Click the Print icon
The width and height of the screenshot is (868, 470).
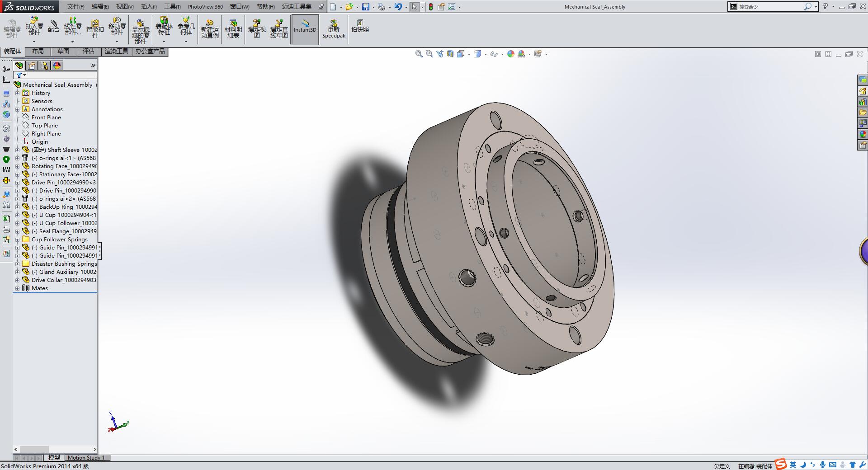click(x=382, y=7)
